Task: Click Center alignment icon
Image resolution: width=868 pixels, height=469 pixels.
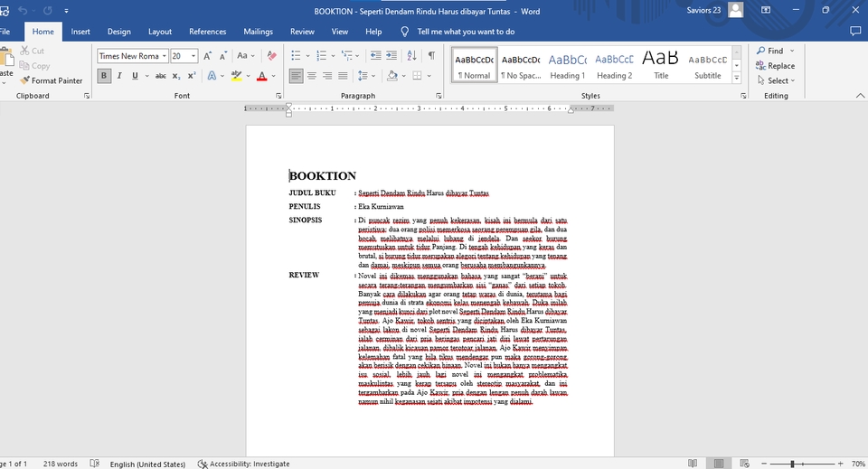Action: point(312,76)
